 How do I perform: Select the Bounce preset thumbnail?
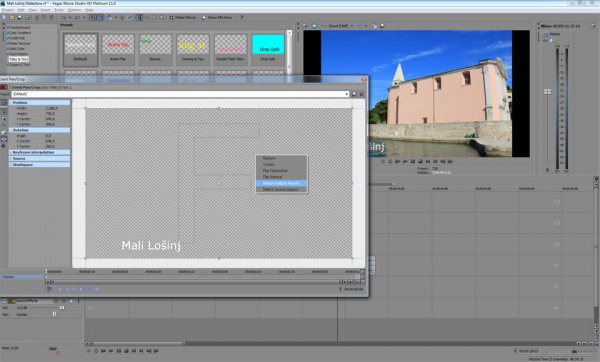[155, 49]
